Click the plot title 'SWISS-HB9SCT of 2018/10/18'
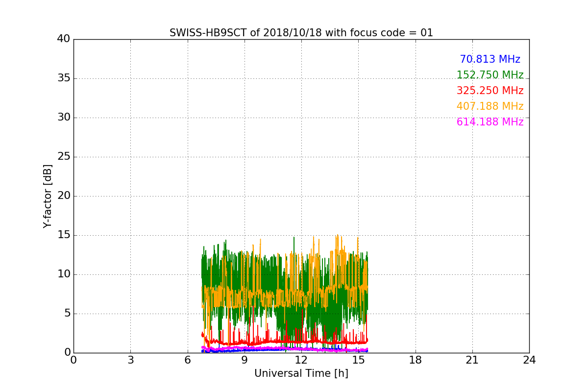The image size is (588, 392). (x=301, y=33)
